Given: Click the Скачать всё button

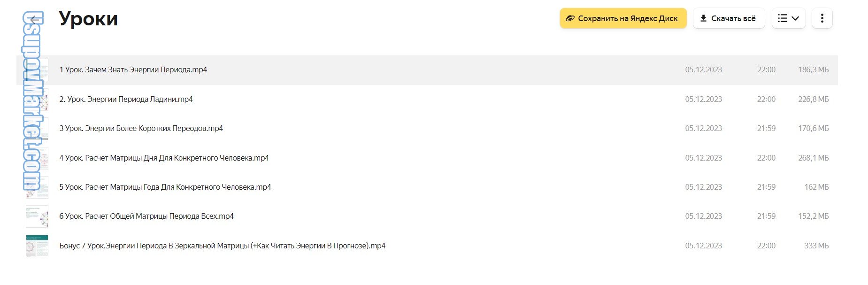Looking at the screenshot, I should click(x=729, y=18).
